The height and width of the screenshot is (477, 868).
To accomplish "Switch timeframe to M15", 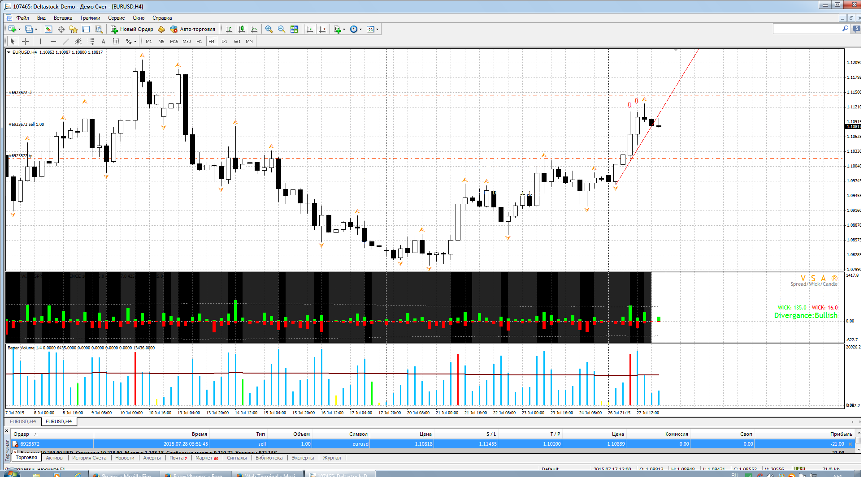I will point(174,41).
